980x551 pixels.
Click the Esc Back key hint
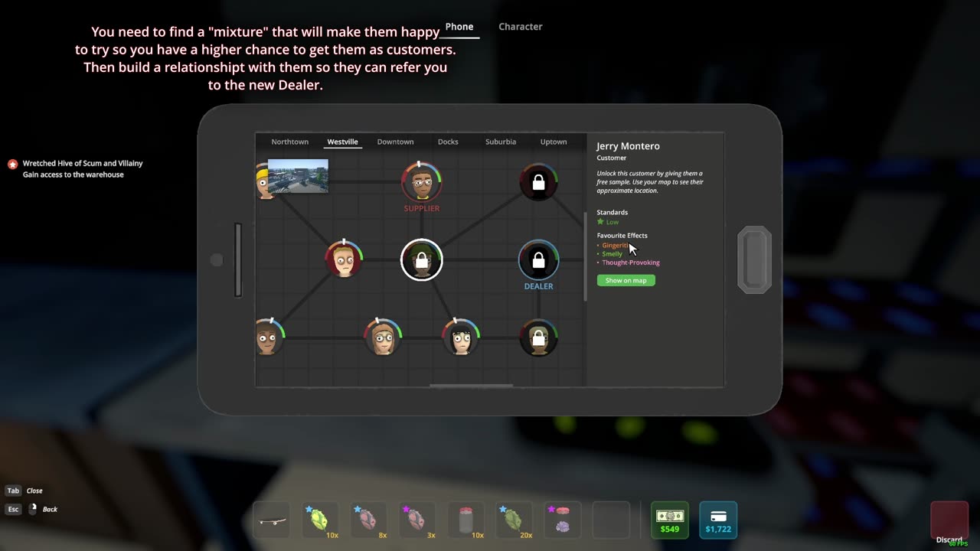pyautogui.click(x=31, y=509)
